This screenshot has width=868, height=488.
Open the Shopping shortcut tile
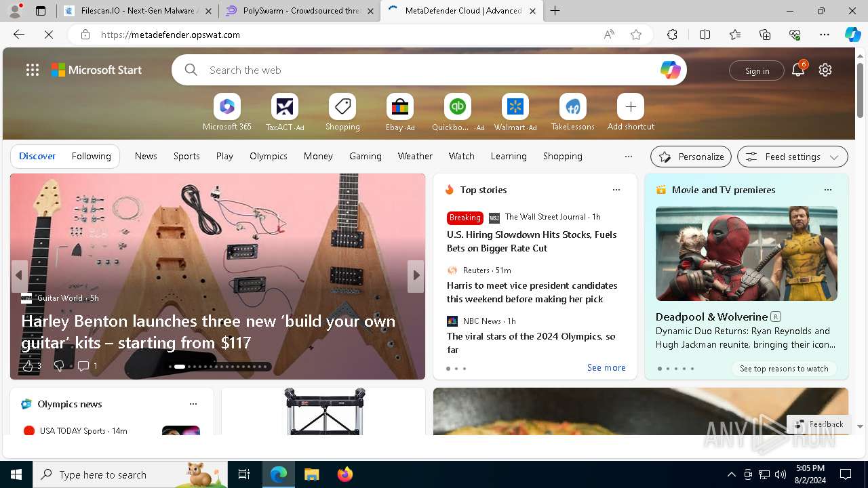[342, 106]
